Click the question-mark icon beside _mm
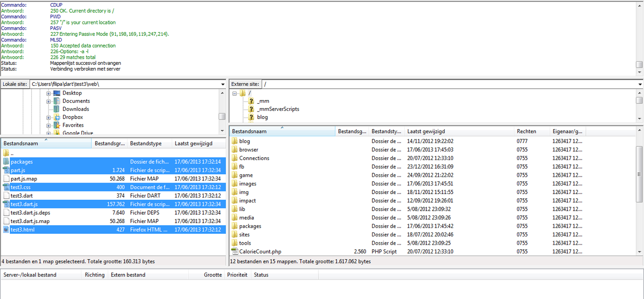Viewport: 644px width, 299px height. 251,101
